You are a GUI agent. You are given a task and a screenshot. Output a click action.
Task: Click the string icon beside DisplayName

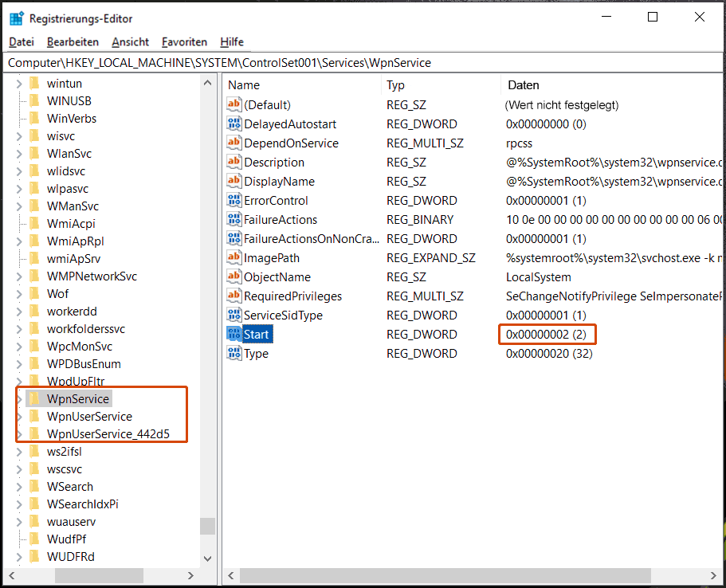click(x=233, y=181)
